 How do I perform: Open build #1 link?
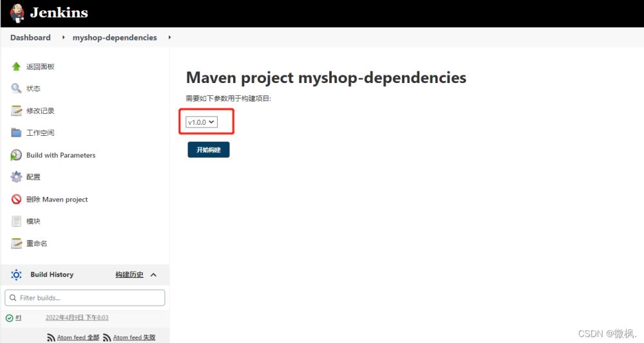(x=19, y=317)
